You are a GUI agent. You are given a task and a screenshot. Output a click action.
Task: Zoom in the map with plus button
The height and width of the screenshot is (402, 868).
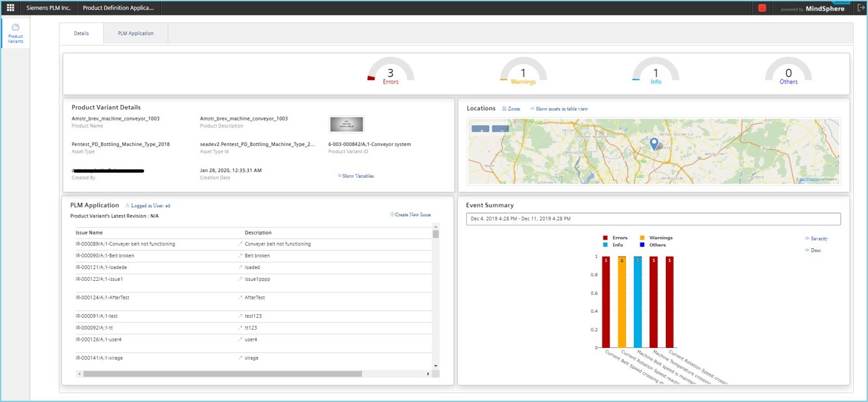(x=480, y=129)
